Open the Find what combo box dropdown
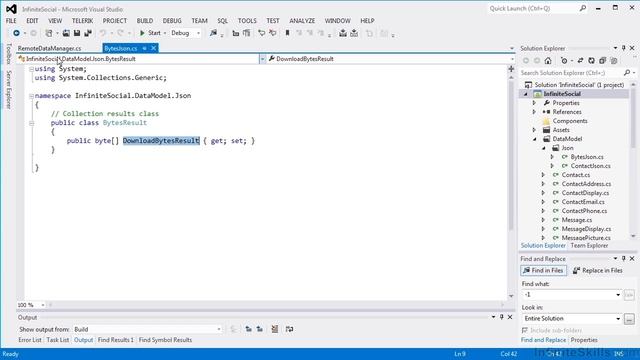This screenshot has height=360, width=640. coord(618,295)
